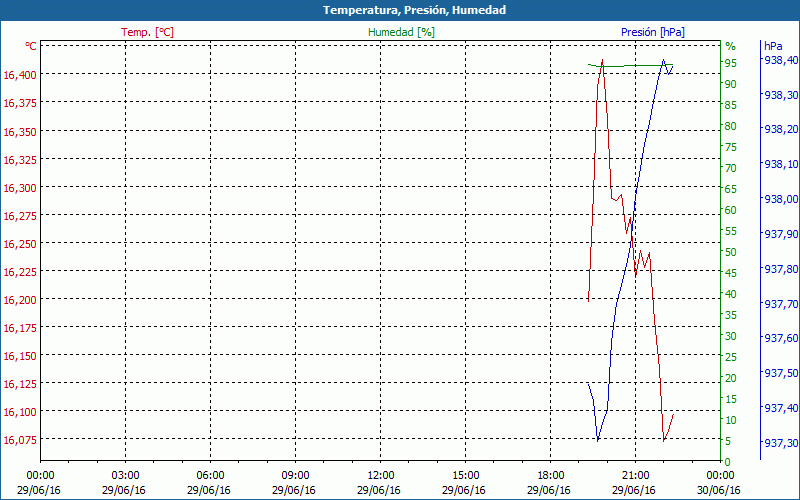
Task: Select humidity axis value 50
Action: pyautogui.click(x=731, y=252)
